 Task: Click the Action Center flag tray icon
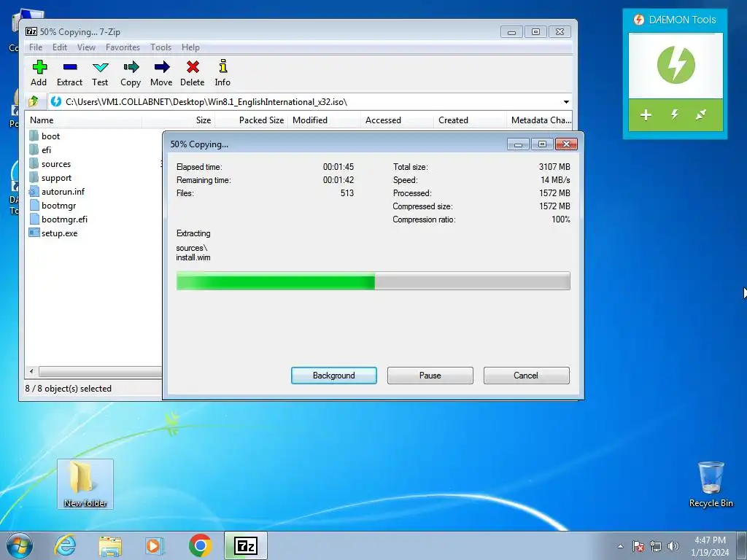(x=638, y=546)
